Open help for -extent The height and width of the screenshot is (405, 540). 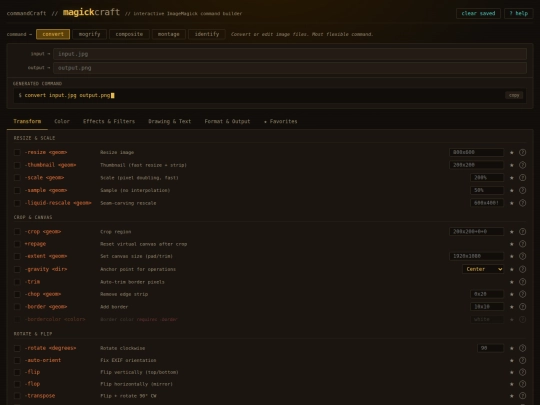pyautogui.click(x=522, y=256)
